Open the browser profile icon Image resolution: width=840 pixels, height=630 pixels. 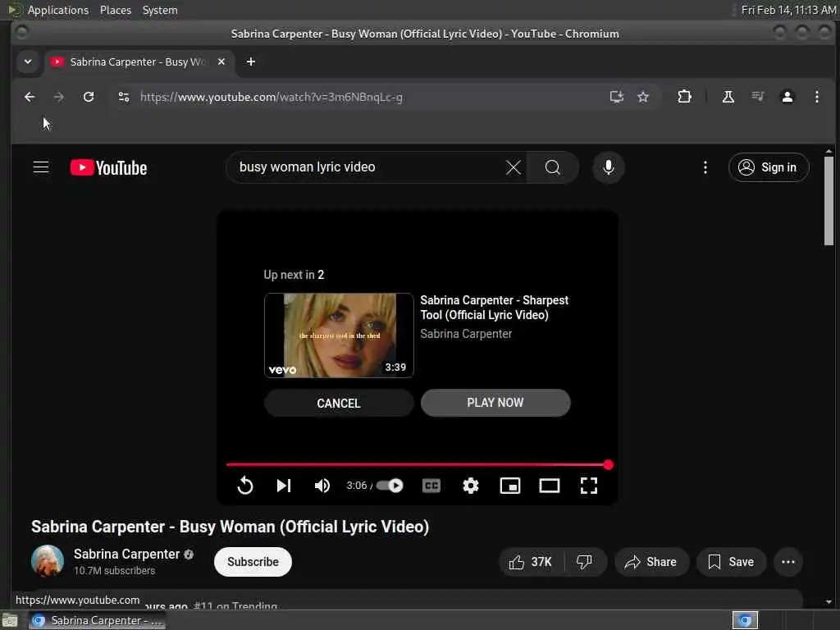point(787,97)
